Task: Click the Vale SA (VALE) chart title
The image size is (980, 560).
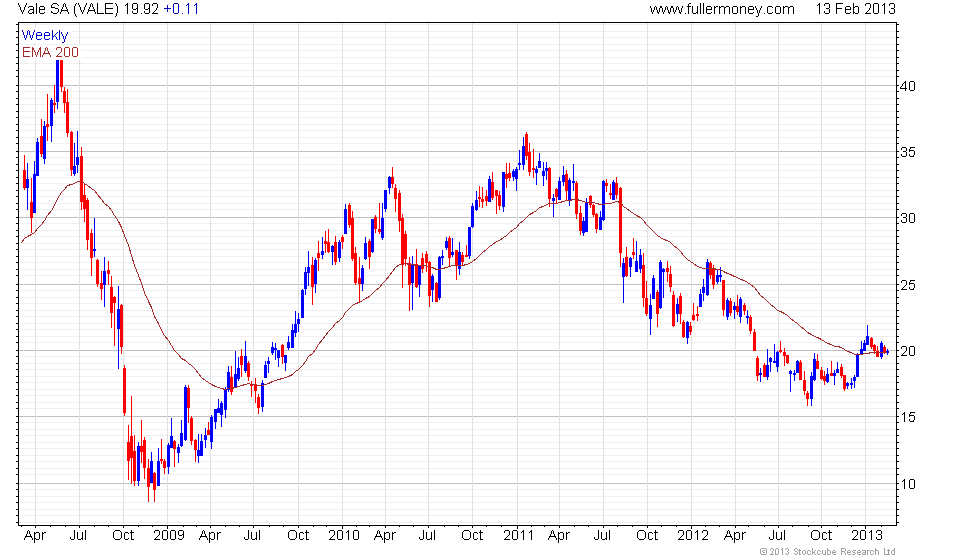Action: tap(68, 9)
